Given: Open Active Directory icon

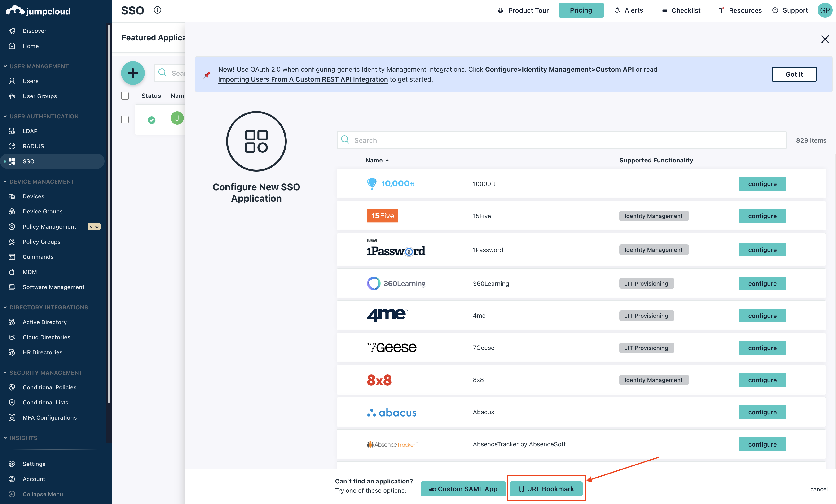Looking at the screenshot, I should click(x=12, y=322).
